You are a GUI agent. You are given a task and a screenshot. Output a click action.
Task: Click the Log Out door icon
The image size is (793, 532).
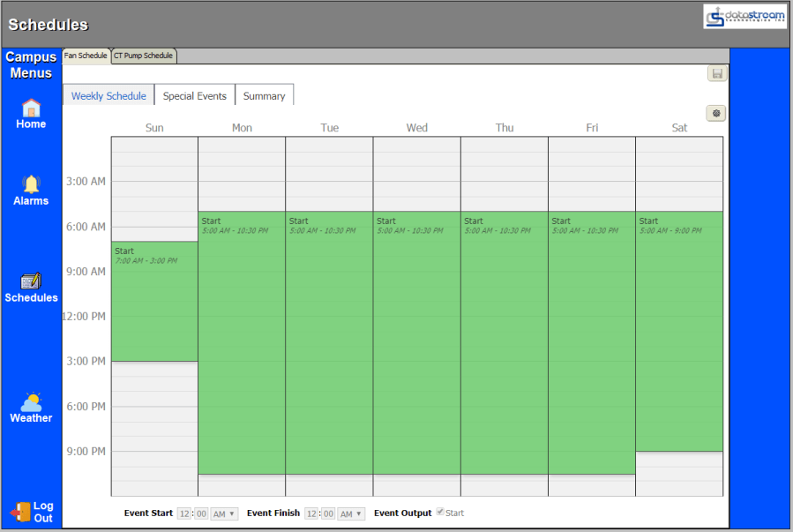pyautogui.click(x=20, y=512)
